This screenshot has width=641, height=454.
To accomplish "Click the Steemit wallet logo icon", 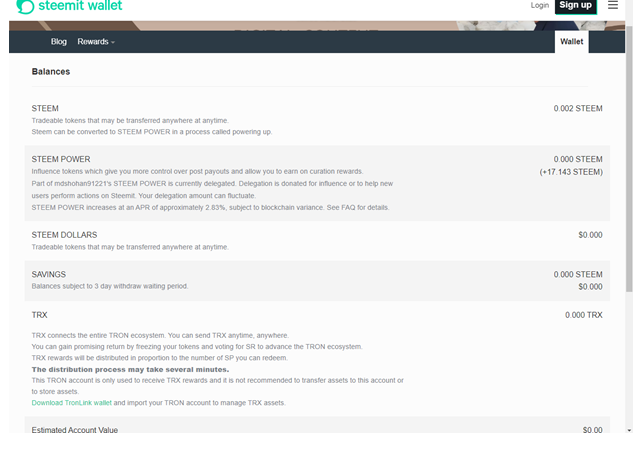I will (x=25, y=7).
